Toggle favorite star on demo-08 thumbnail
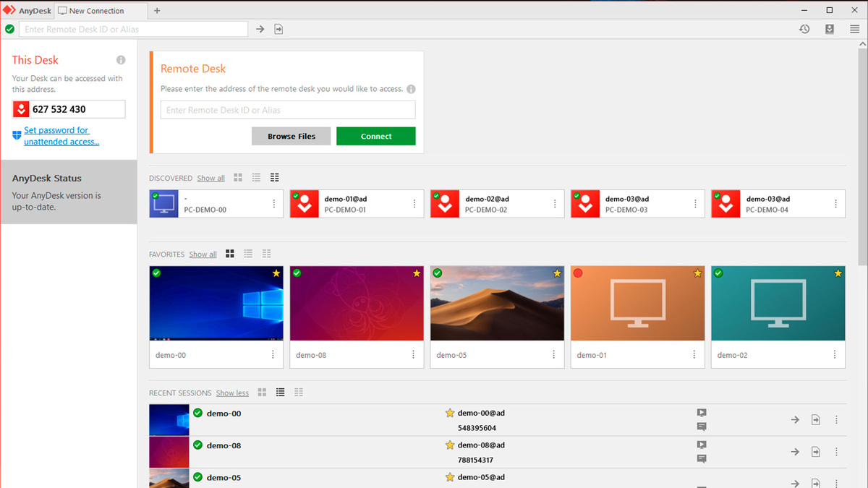 point(417,273)
